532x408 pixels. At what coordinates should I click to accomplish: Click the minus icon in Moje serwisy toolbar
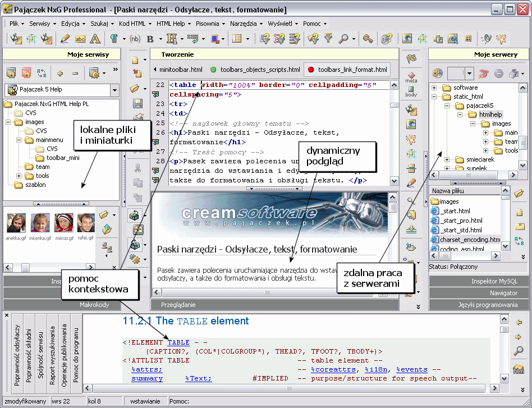point(75,74)
